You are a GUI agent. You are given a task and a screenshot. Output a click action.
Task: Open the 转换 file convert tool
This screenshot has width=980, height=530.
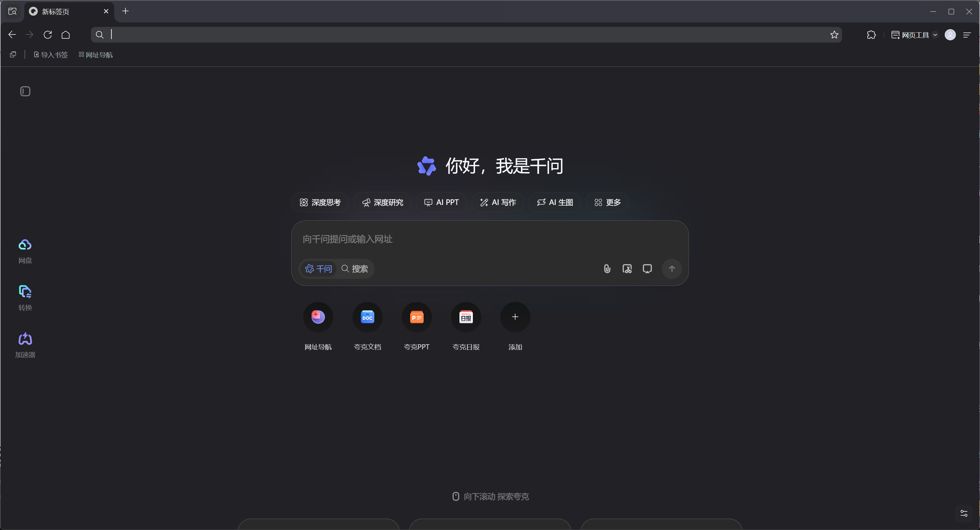pos(25,292)
